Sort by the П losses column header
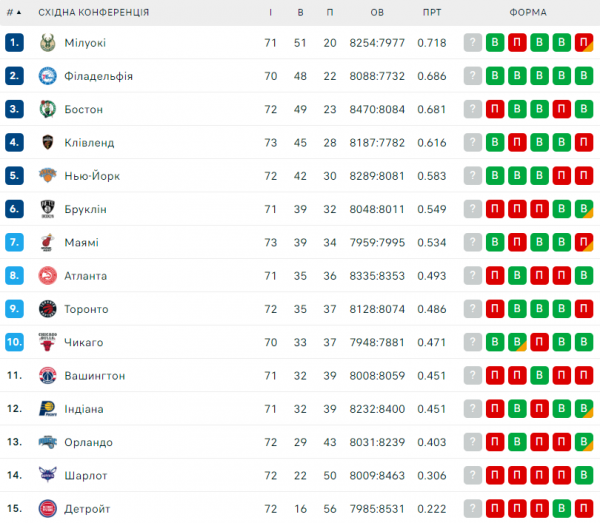The image size is (600, 523). point(331,12)
